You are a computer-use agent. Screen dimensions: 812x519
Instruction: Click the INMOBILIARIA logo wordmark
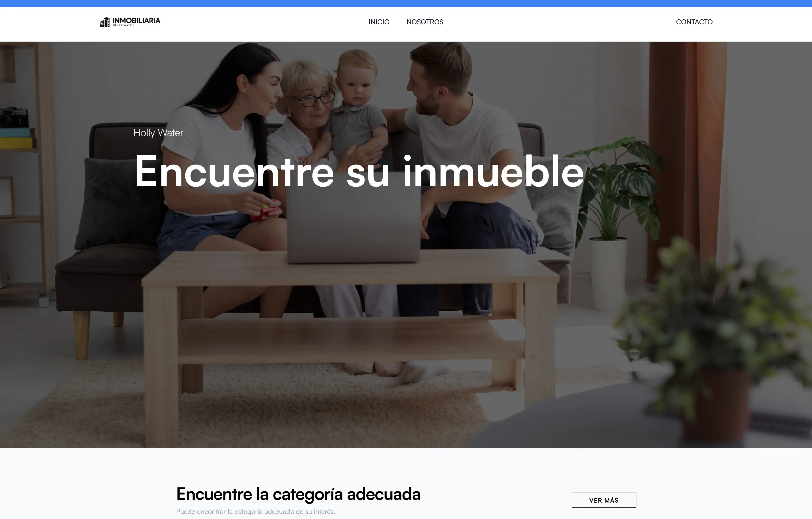click(x=136, y=21)
